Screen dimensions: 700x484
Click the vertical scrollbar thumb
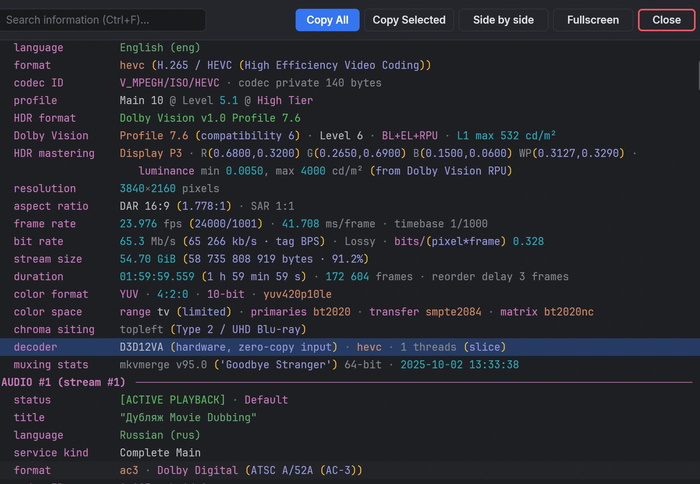coord(698,76)
